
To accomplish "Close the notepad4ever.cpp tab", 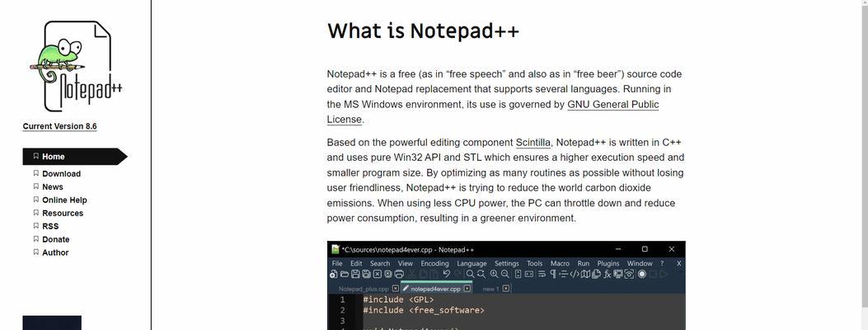I will pos(467,289).
